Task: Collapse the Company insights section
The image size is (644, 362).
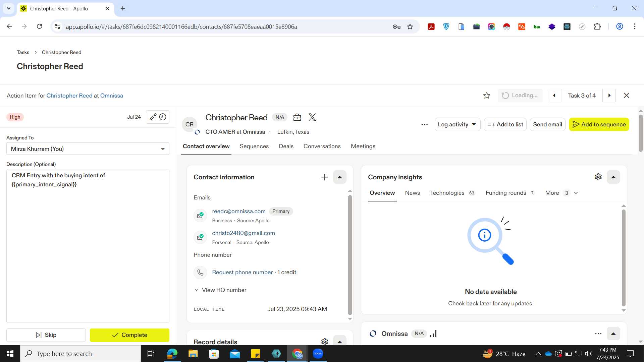Action: 613,177
